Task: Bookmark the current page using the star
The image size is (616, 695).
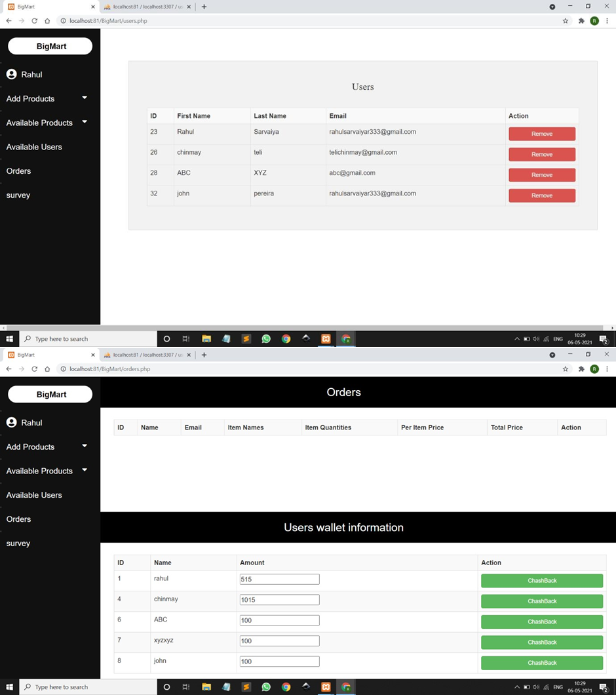Action: tap(565, 20)
